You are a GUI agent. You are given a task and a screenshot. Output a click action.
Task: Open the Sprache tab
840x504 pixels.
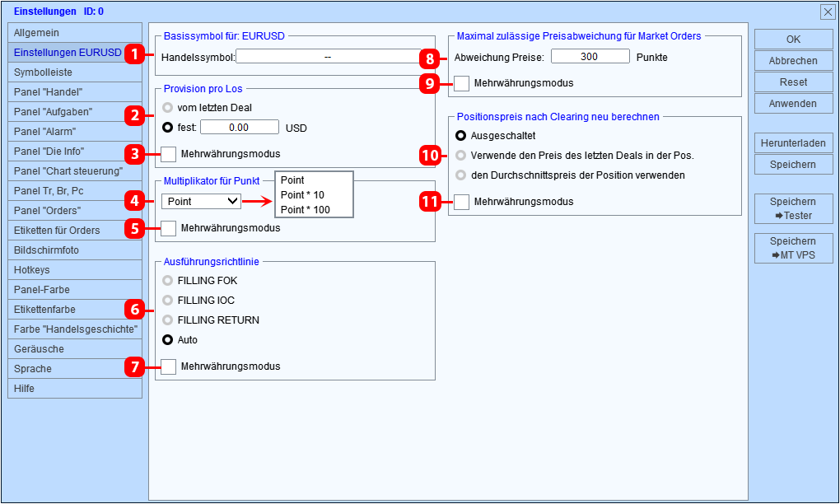click(x=75, y=370)
